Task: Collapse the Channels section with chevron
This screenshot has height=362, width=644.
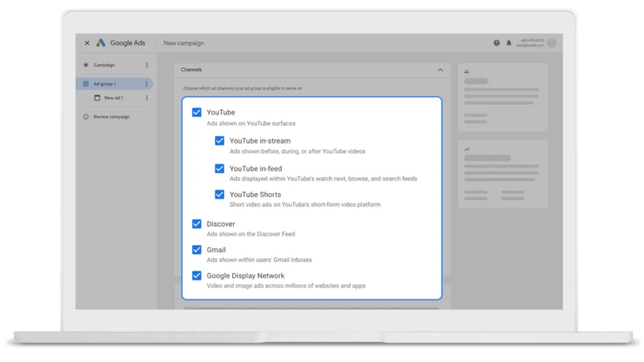Action: 440,70
